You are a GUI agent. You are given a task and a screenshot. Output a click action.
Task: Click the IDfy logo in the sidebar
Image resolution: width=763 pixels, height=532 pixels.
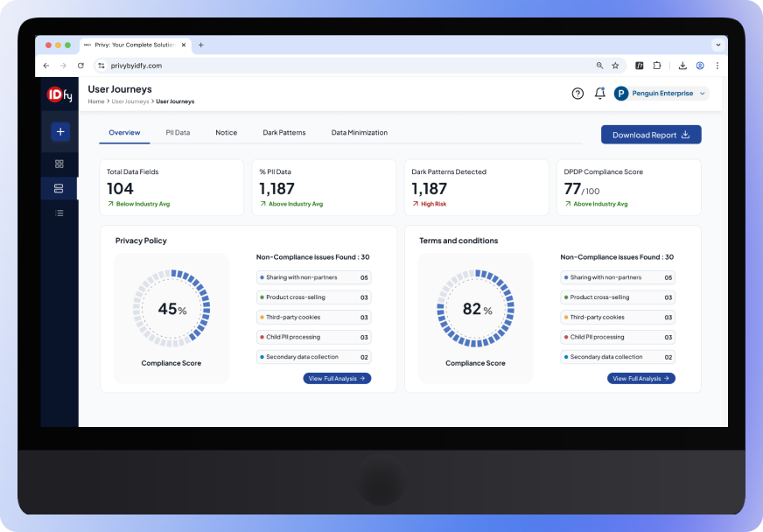pos(59,94)
